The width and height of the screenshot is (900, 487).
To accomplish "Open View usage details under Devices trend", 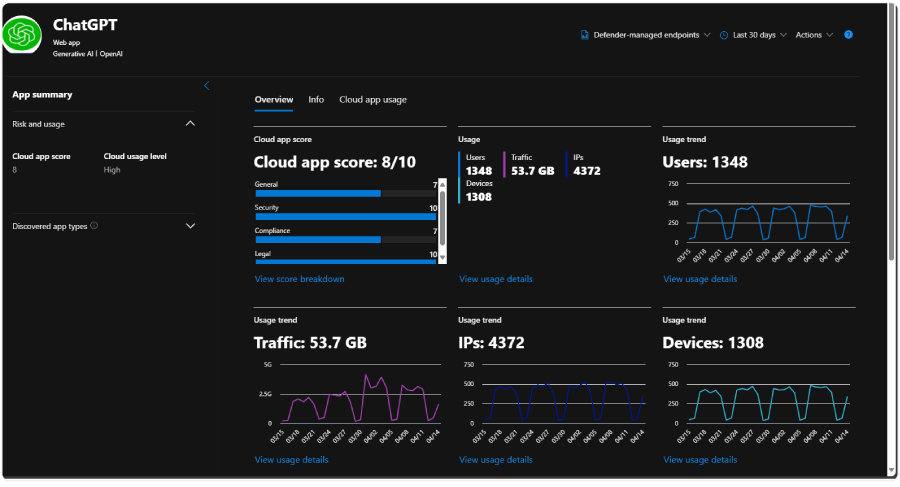I will [700, 459].
